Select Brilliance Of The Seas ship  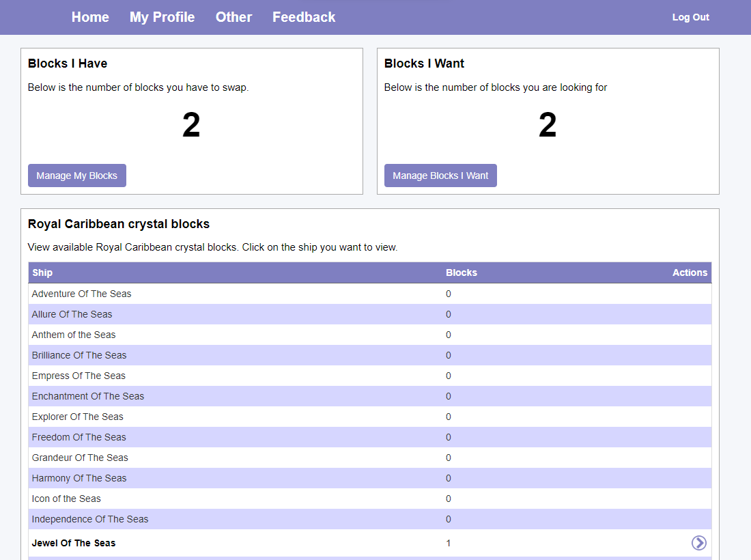79,355
